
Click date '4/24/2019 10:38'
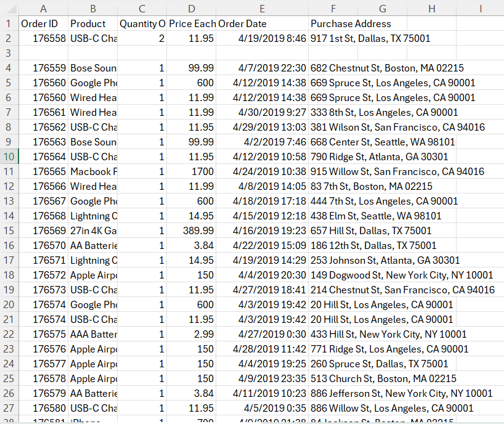(262, 171)
